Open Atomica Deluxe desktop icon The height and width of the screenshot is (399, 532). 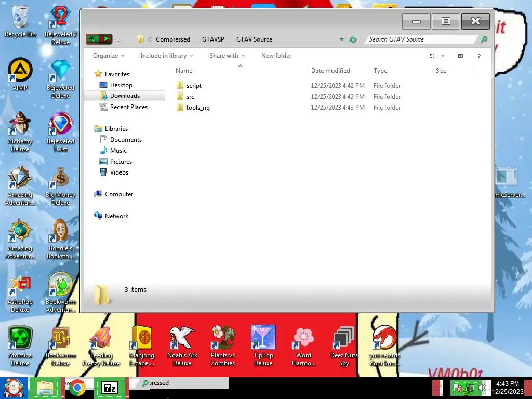pyautogui.click(x=20, y=346)
